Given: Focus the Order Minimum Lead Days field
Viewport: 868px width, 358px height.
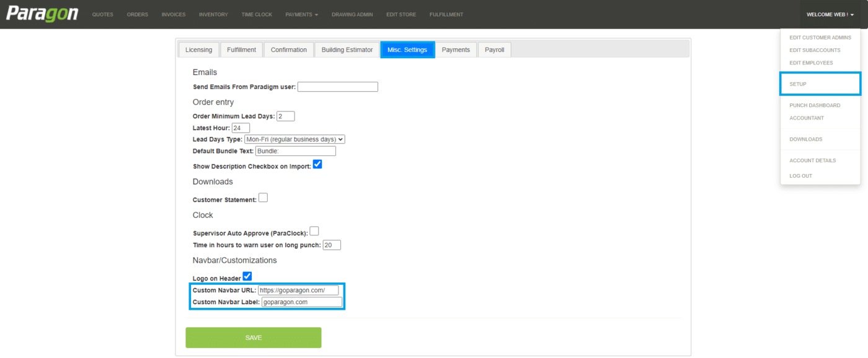Looking at the screenshot, I should pos(286,116).
